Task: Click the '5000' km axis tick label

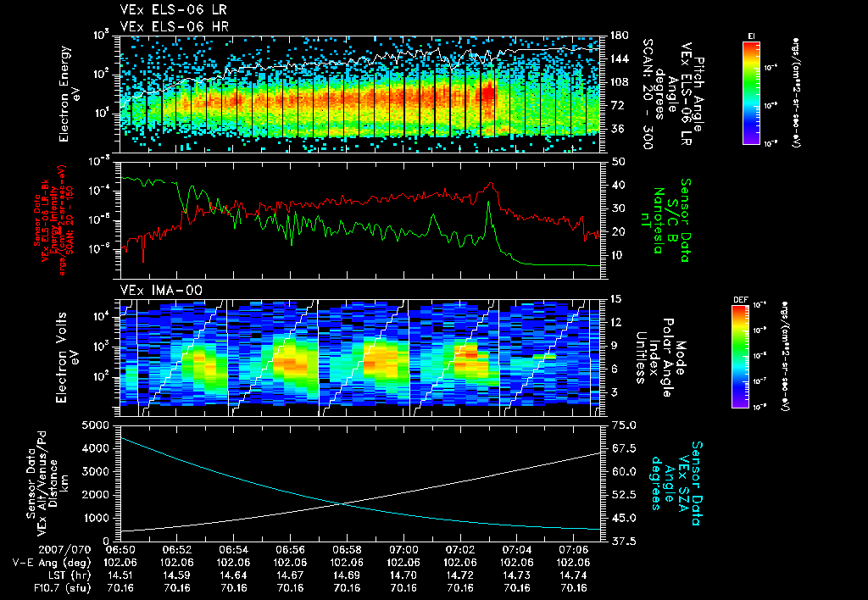Action: point(96,425)
